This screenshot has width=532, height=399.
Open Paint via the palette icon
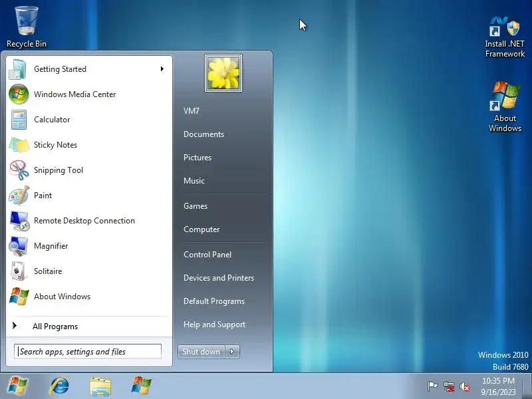click(x=19, y=196)
